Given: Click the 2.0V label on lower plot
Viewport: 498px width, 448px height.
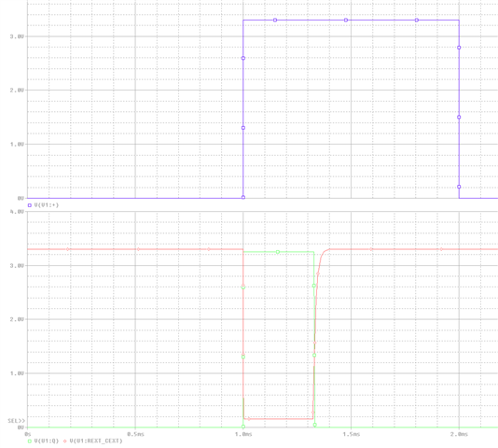Looking at the screenshot, I should (17, 319).
